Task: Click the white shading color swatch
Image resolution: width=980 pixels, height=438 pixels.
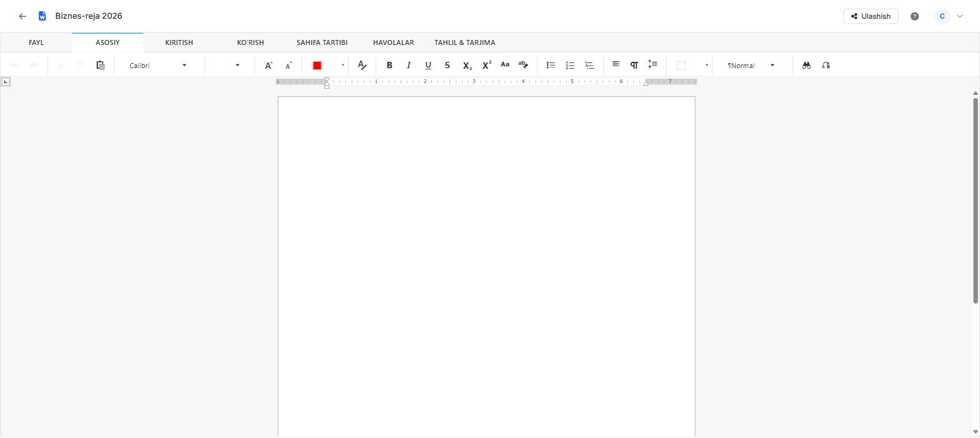Action: (681, 65)
